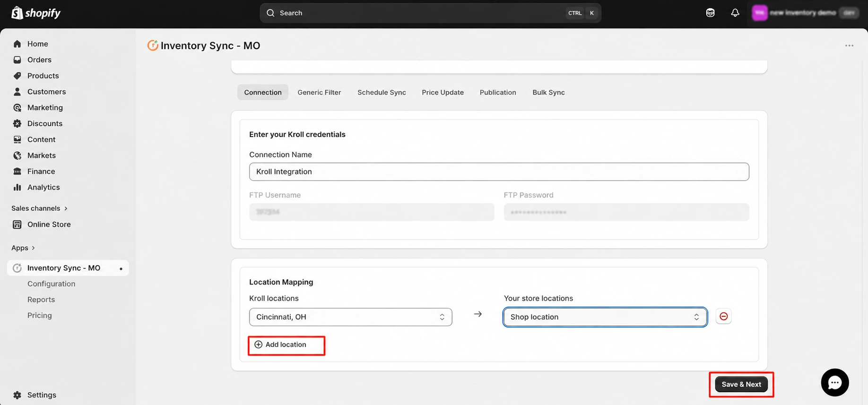Open the store locations dropdown
Image resolution: width=868 pixels, height=405 pixels.
605,317
